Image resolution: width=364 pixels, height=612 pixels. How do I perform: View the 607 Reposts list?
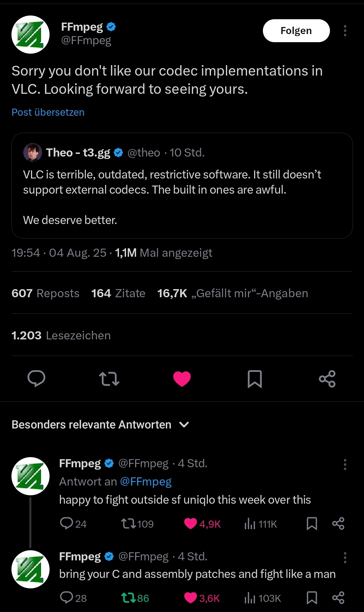tap(45, 293)
